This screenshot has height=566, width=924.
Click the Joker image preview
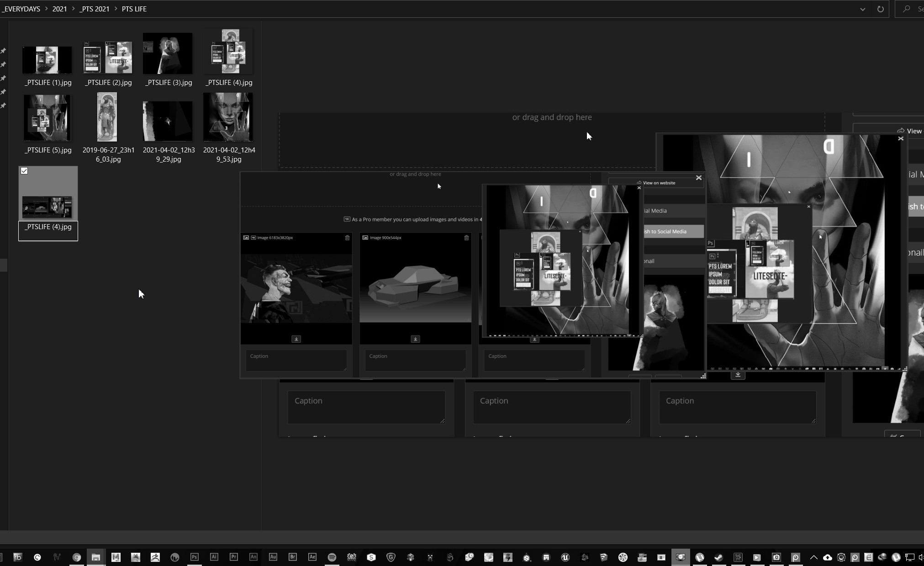click(296, 288)
